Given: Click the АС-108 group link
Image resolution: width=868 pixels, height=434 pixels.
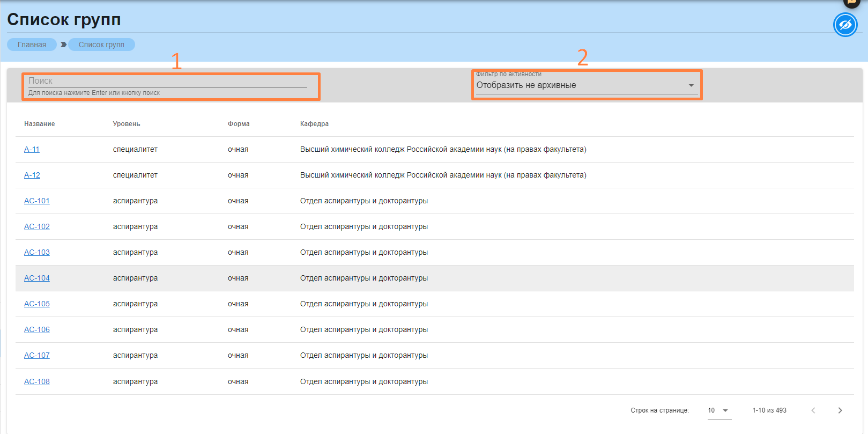Looking at the screenshot, I should click(x=37, y=382).
